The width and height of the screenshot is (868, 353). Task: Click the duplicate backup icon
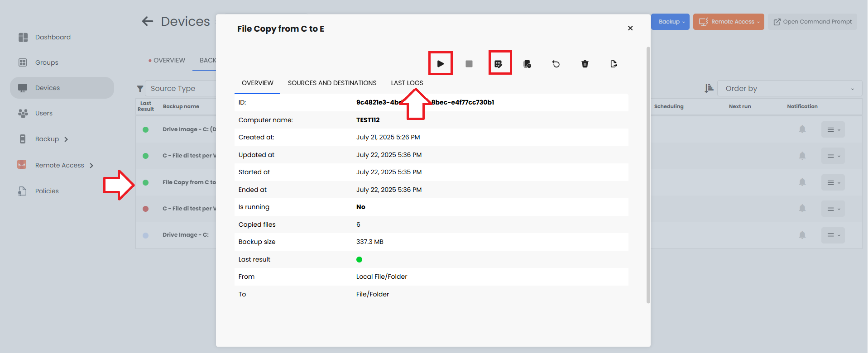(x=527, y=64)
